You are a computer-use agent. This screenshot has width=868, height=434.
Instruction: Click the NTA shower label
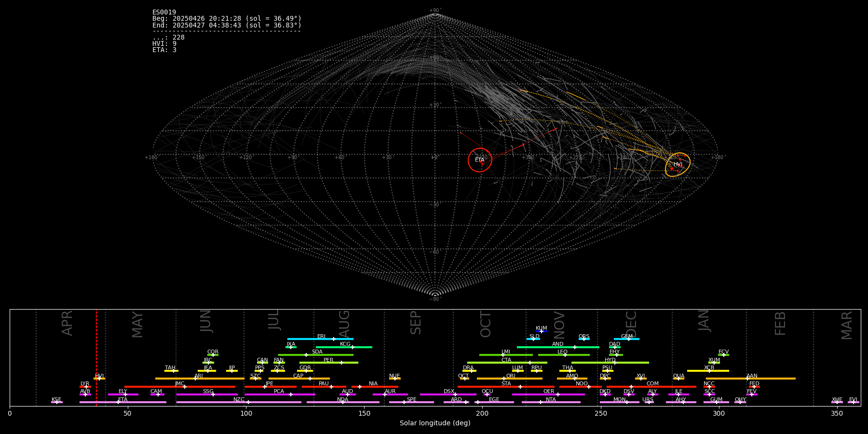pyautogui.click(x=551, y=400)
